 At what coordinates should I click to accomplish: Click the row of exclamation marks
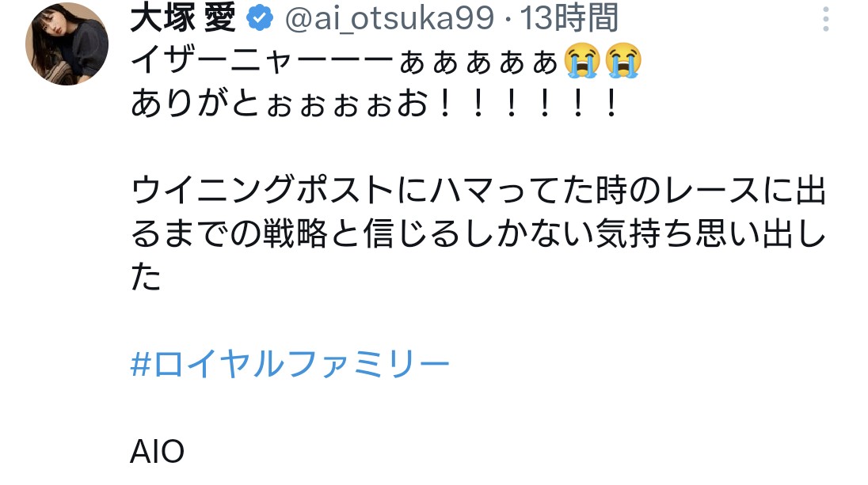click(x=527, y=103)
